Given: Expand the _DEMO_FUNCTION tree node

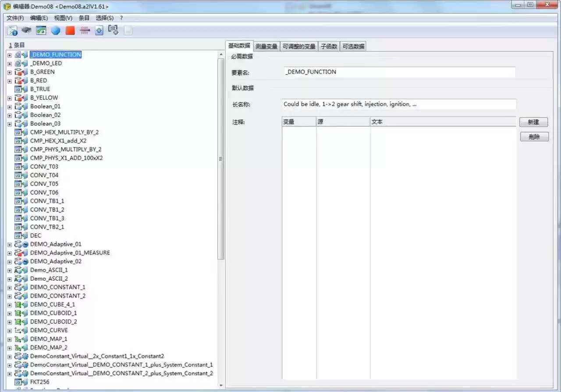Looking at the screenshot, I should pos(10,55).
